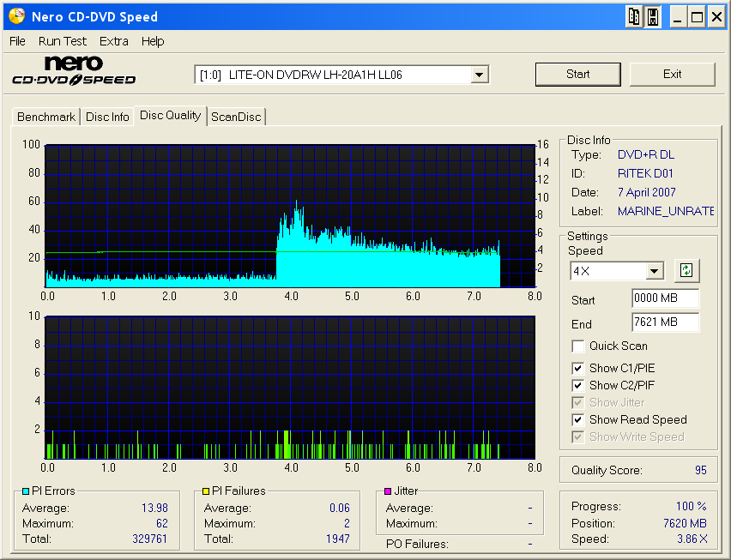Click the Nero disc icon in title bar
This screenshot has width=731, height=560.
coord(17,16)
